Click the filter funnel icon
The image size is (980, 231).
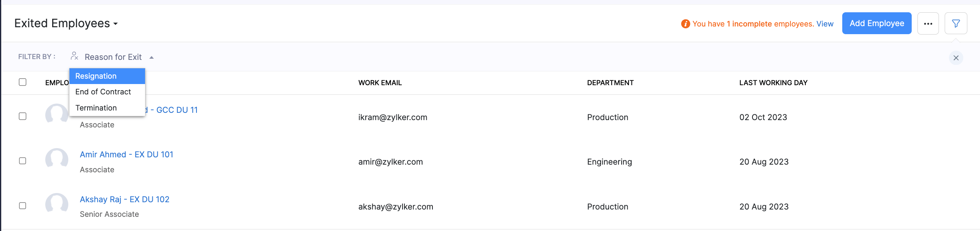tap(955, 24)
